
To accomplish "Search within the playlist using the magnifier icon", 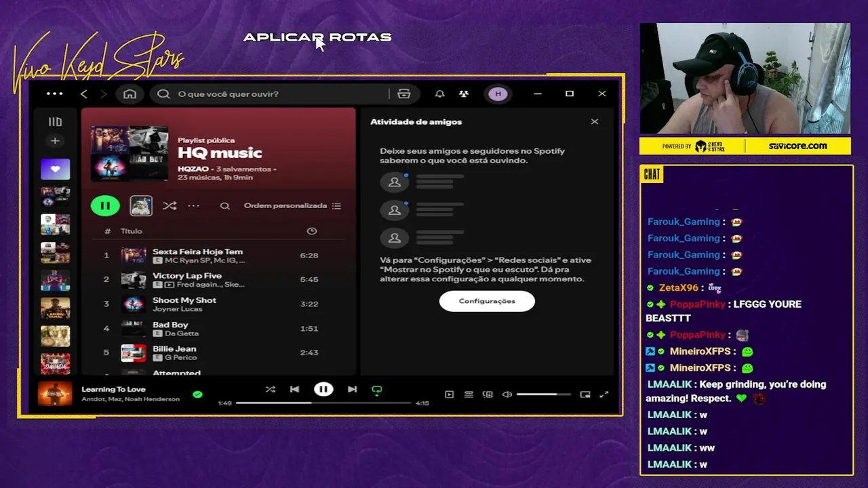I will [x=225, y=206].
